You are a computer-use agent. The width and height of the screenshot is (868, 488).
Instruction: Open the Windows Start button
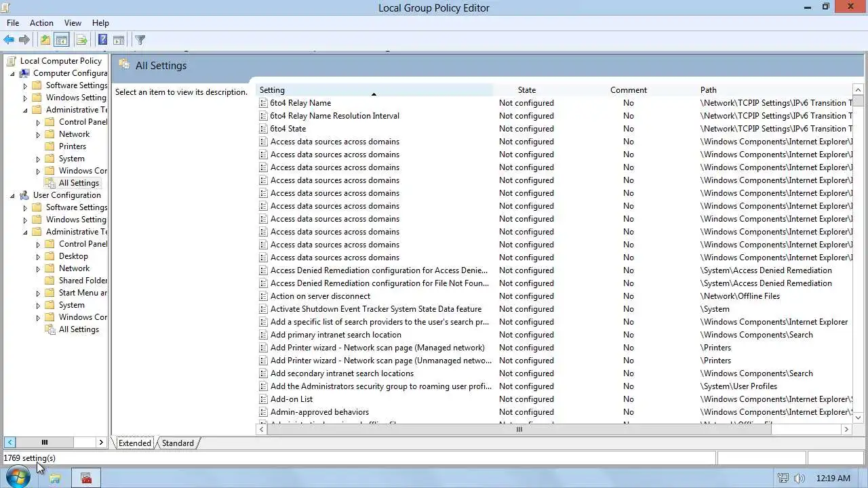click(18, 478)
